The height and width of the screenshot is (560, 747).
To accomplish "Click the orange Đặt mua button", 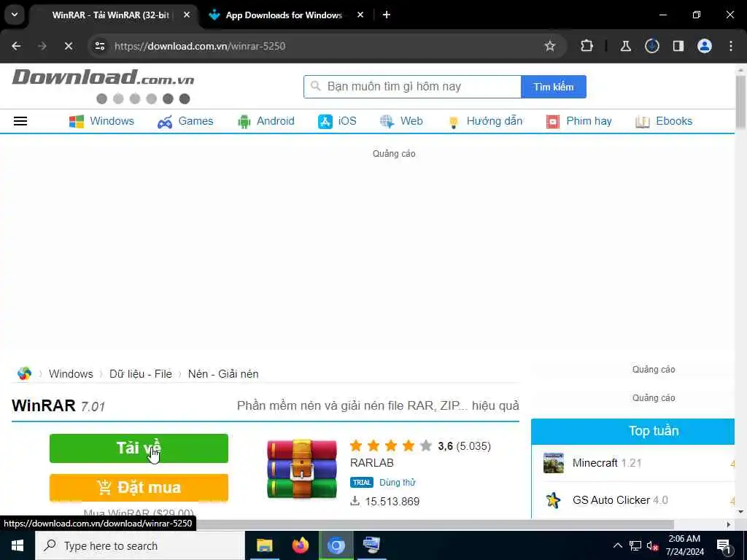I will tap(139, 487).
